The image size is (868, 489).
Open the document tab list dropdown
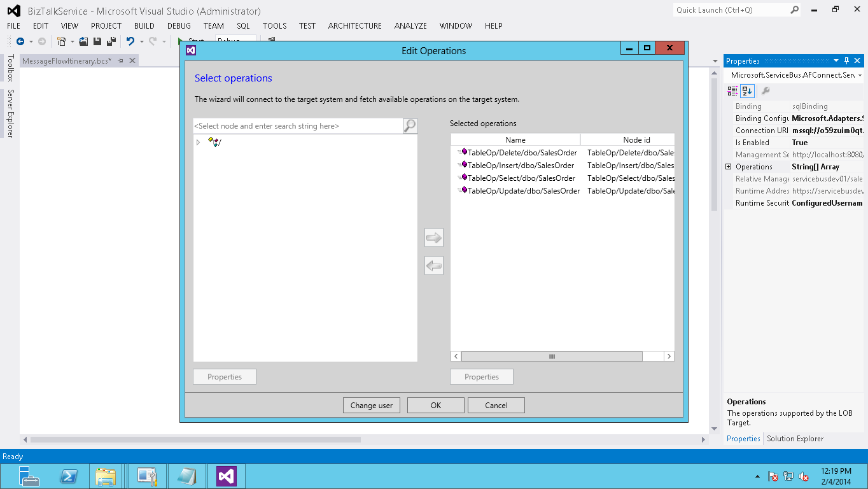tap(715, 61)
